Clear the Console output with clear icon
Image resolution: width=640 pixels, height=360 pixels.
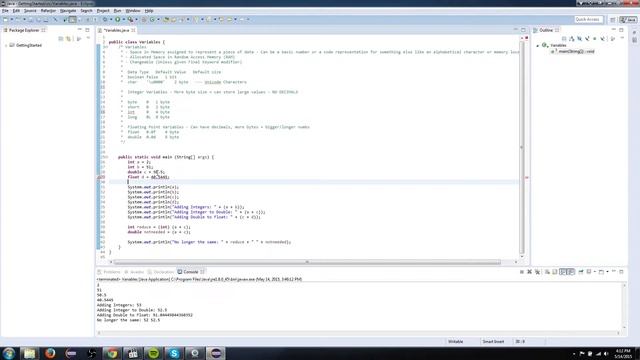547,272
